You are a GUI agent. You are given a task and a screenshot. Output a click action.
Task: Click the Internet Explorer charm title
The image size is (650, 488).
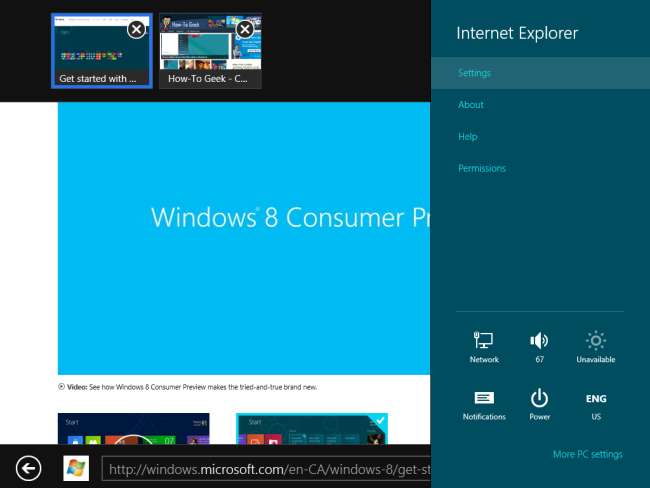click(x=517, y=33)
